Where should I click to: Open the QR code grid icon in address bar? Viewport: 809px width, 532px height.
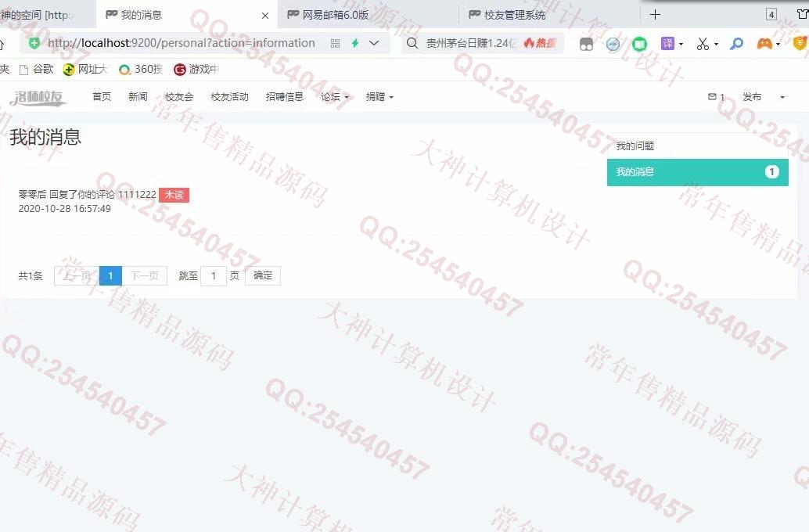point(336,44)
